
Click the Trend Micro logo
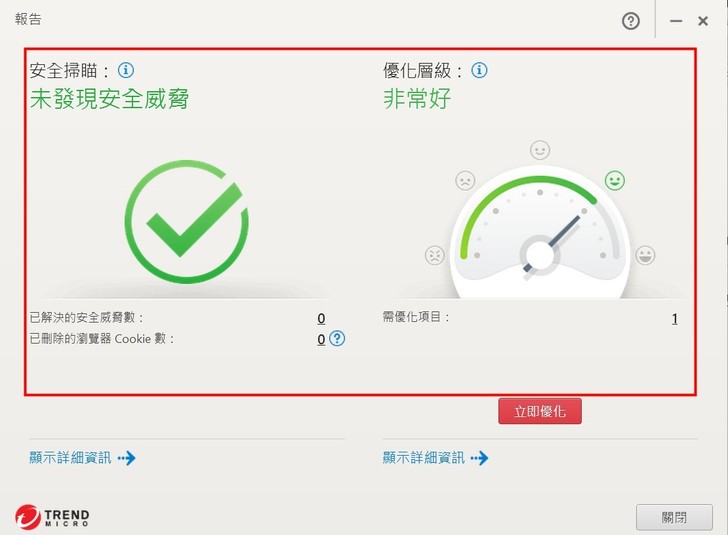click(x=52, y=516)
